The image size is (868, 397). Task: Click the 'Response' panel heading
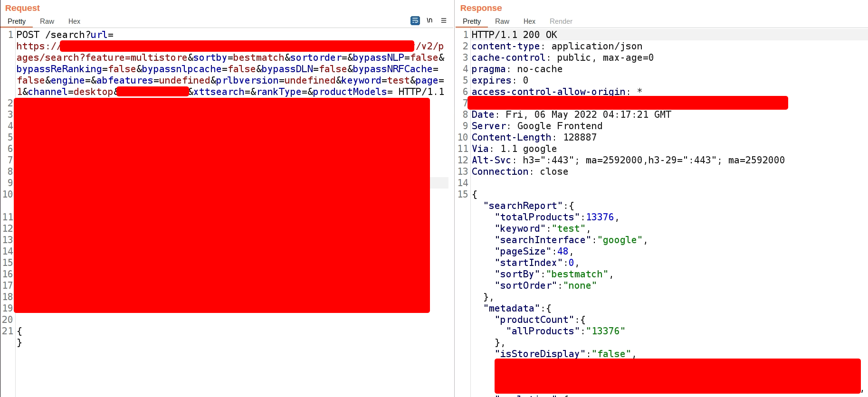coord(481,8)
